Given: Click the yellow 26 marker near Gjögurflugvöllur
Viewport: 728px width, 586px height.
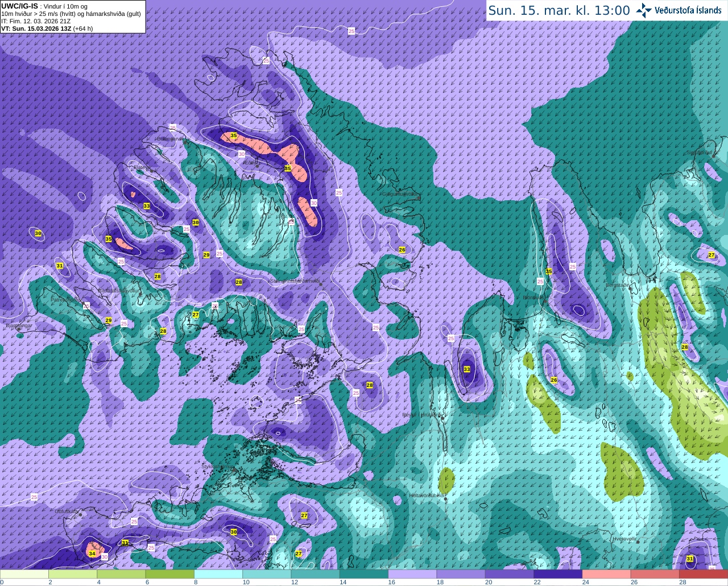Looking at the screenshot, I should (402, 250).
